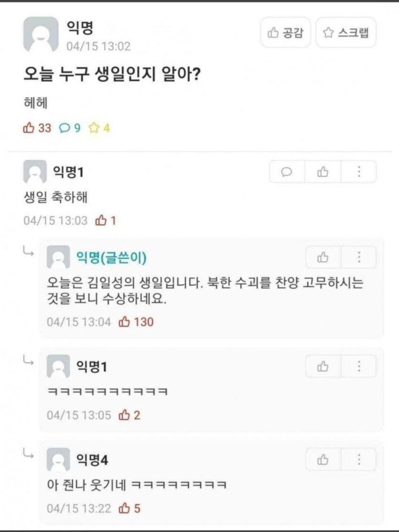Image resolution: width=399 pixels, height=532 pixels.
Task: Click the yellow star scrap count icon
Action: (94, 128)
